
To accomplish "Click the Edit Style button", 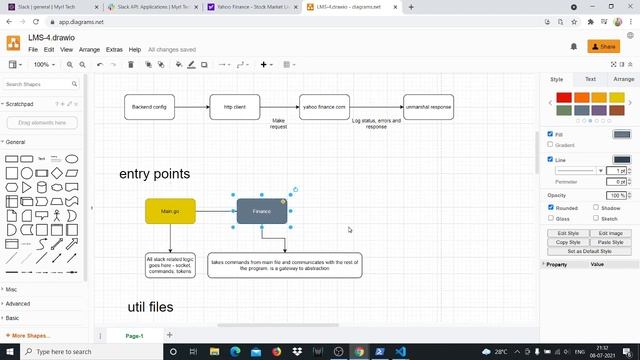I will pos(568,233).
